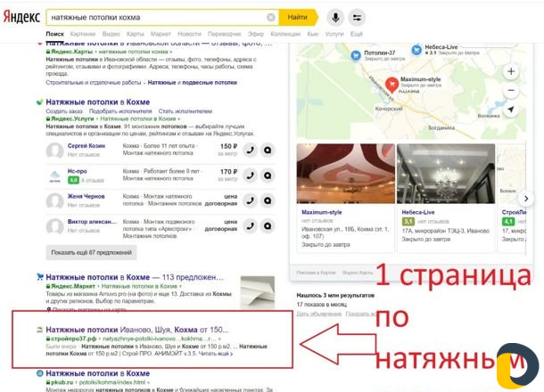Call Женя Чернов via the phone icon
Screen dimensions: 544x392
[x=250, y=200]
